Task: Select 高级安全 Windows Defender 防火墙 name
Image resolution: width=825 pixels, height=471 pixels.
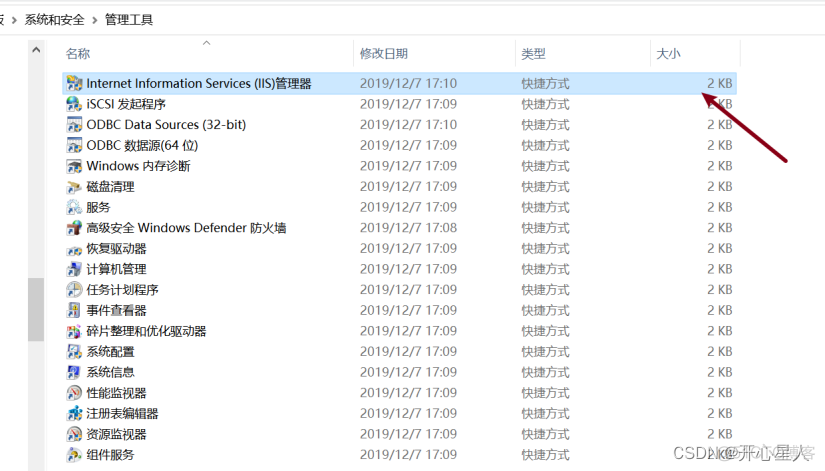Action: (x=186, y=228)
